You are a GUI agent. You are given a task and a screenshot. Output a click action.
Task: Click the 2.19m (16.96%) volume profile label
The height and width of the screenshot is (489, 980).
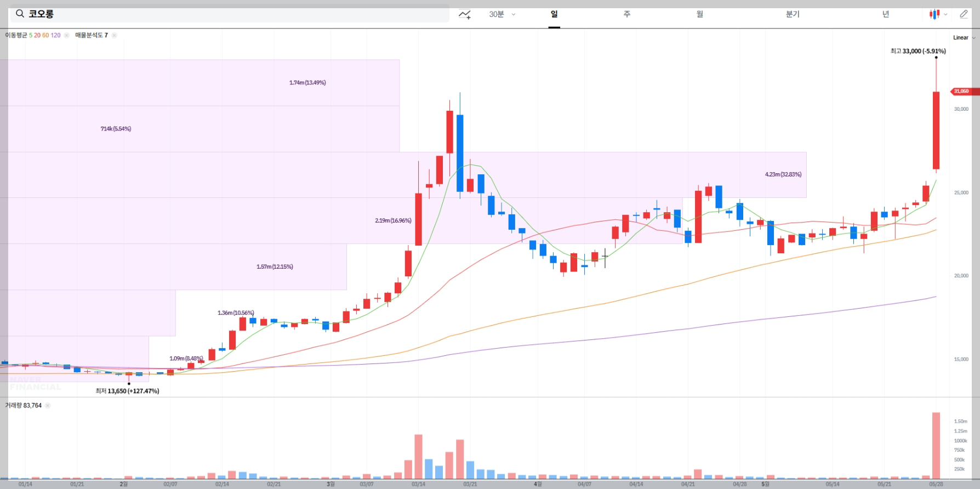point(393,220)
